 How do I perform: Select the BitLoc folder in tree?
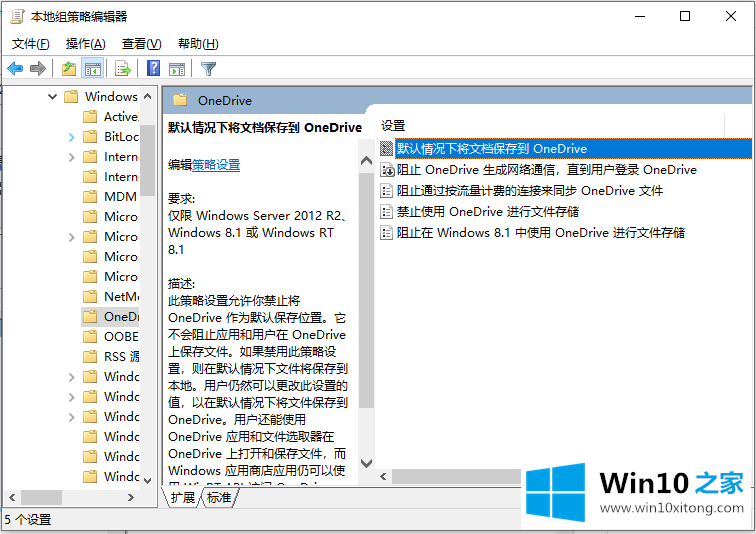pyautogui.click(x=111, y=137)
